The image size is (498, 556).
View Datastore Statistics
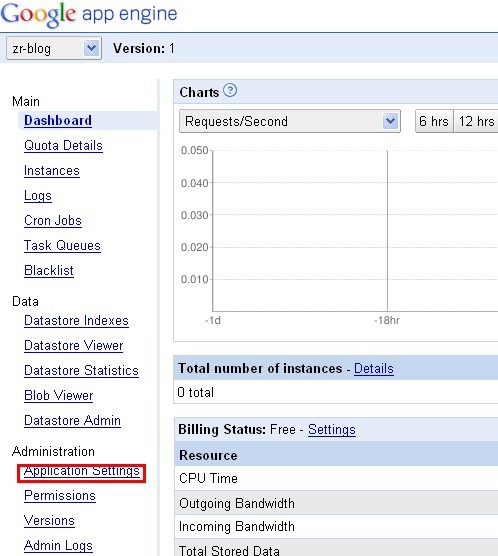[81, 371]
